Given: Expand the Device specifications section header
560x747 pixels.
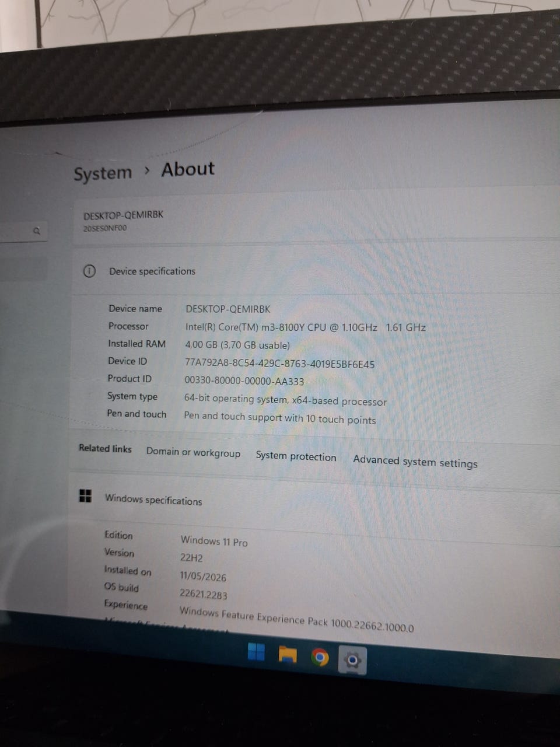Looking at the screenshot, I should click(315, 271).
